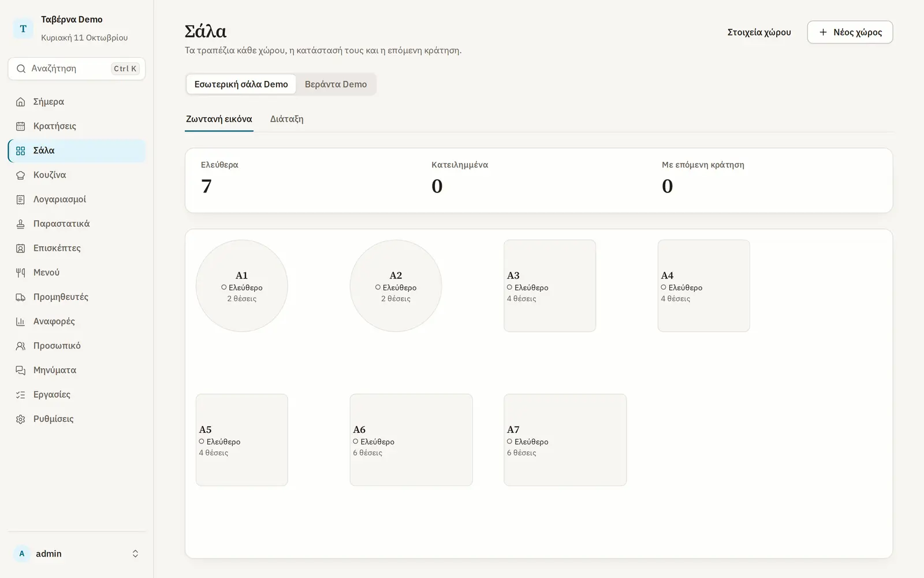Select table A7 card
924x578 pixels.
coord(565,440)
